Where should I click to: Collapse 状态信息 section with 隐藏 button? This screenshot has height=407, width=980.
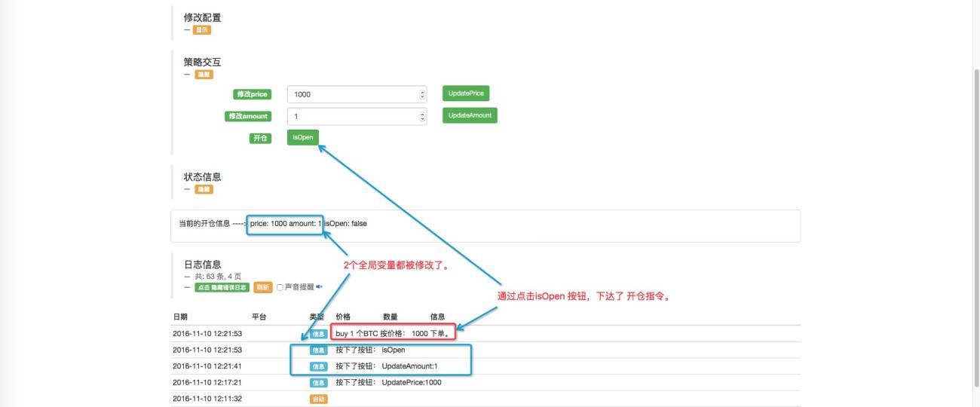pos(204,190)
